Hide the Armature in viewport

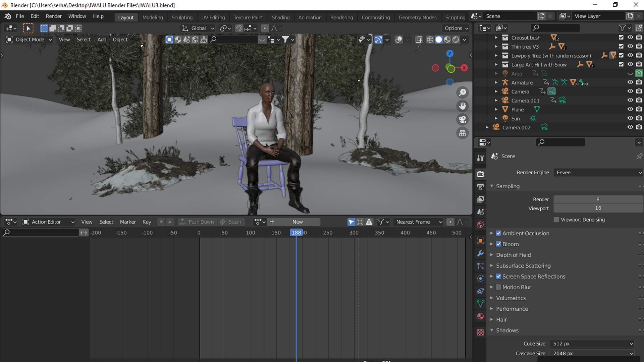630,82
